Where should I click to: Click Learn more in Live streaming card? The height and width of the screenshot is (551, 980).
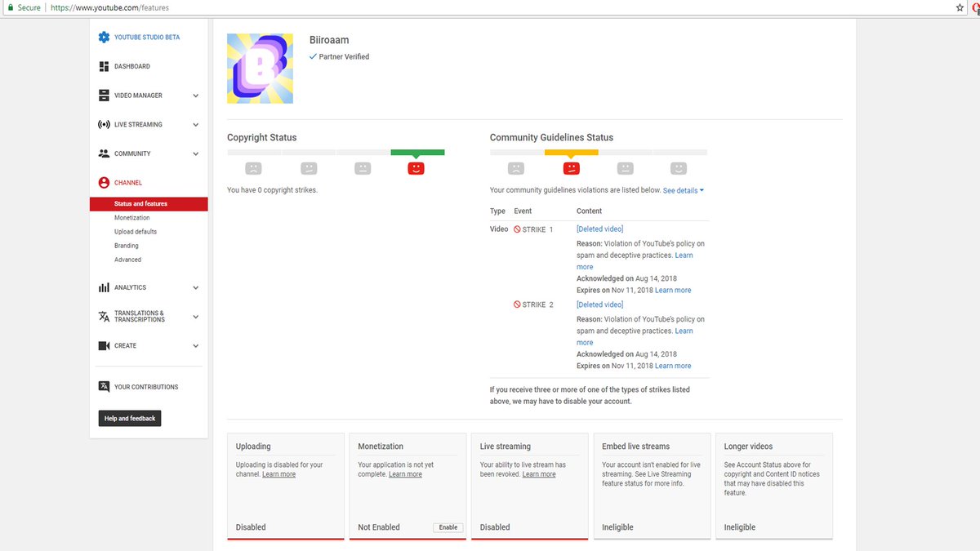(x=539, y=474)
